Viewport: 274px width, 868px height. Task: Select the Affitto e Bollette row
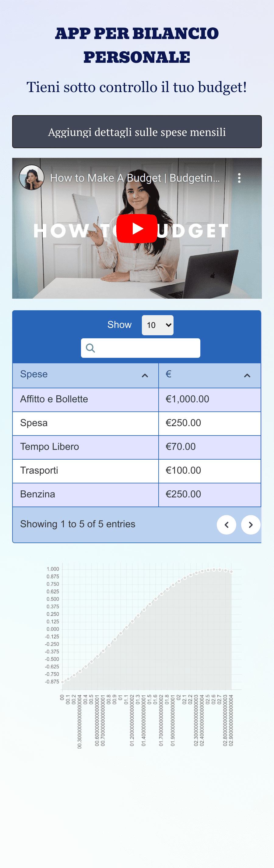click(137, 399)
